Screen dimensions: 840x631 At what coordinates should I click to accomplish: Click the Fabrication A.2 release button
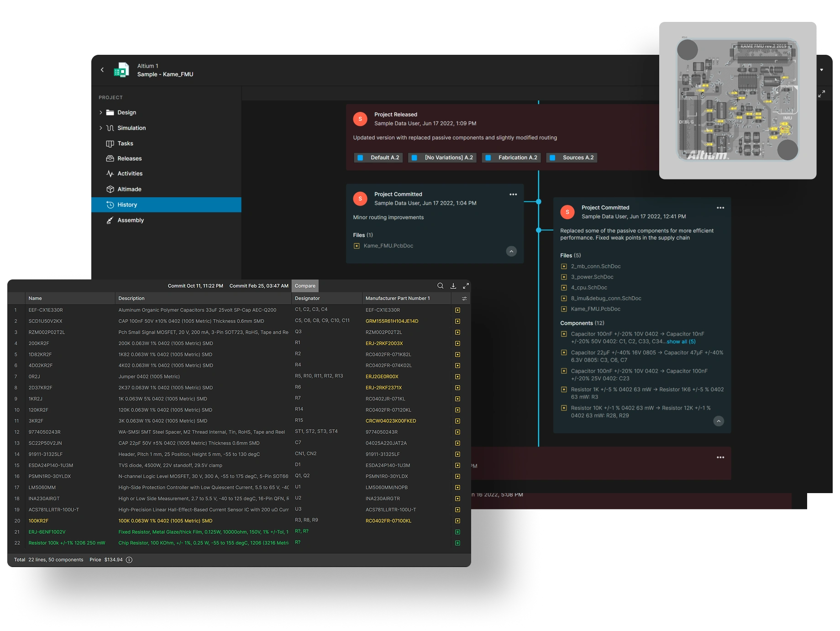512,158
